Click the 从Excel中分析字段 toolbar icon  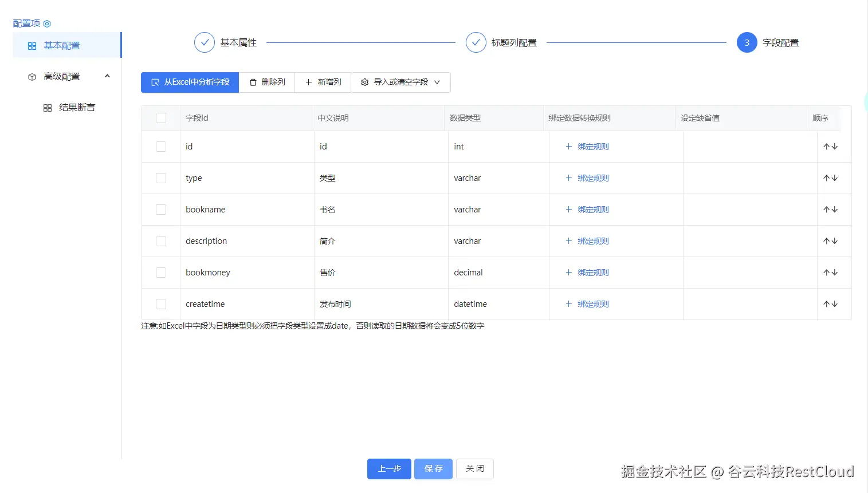tap(155, 82)
